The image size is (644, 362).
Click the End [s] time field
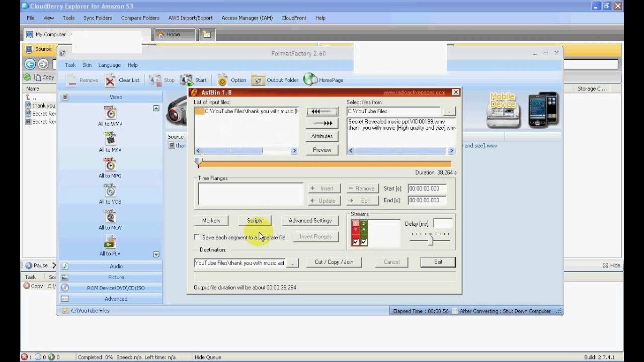[x=427, y=200]
